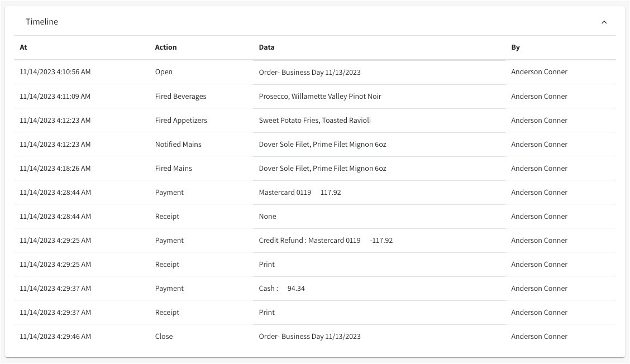
Task: Sort by the At column header
Action: (x=23, y=47)
